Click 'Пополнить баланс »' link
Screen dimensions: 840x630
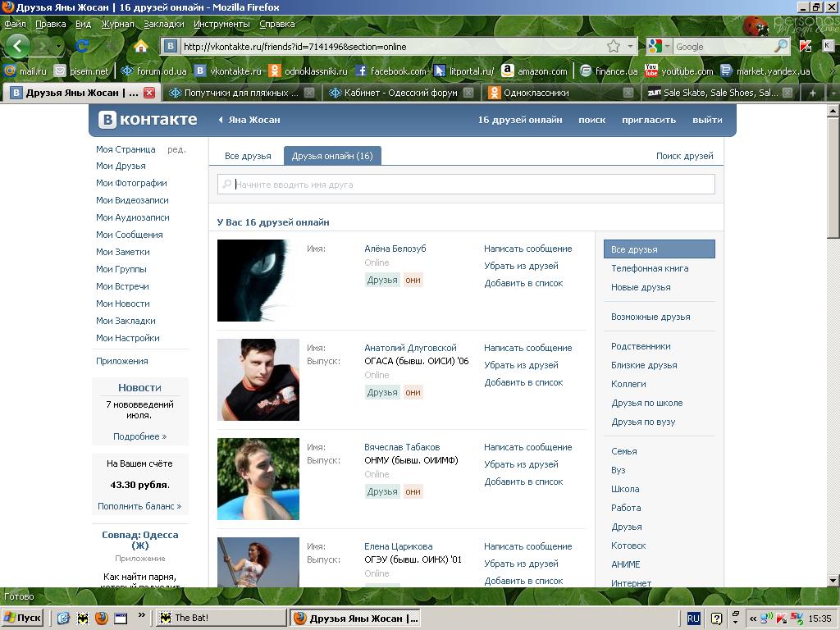pos(139,506)
